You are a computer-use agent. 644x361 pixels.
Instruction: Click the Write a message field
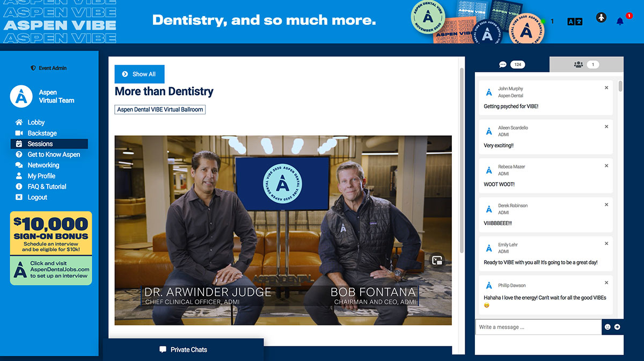(538, 327)
